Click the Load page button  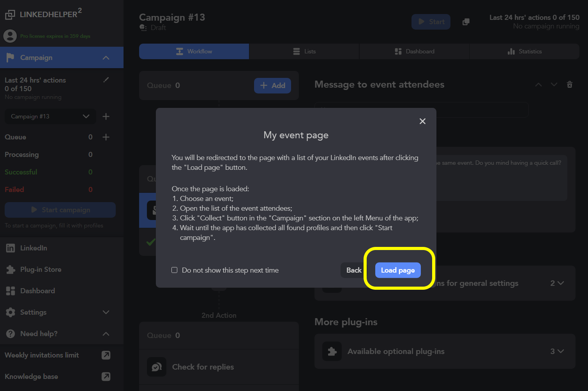398,270
